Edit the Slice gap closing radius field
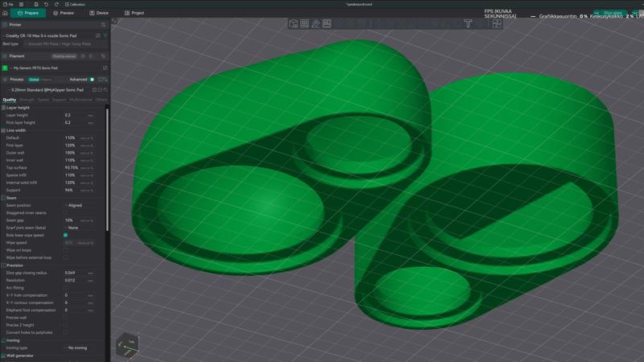This screenshot has width=644, height=362. (x=79, y=273)
